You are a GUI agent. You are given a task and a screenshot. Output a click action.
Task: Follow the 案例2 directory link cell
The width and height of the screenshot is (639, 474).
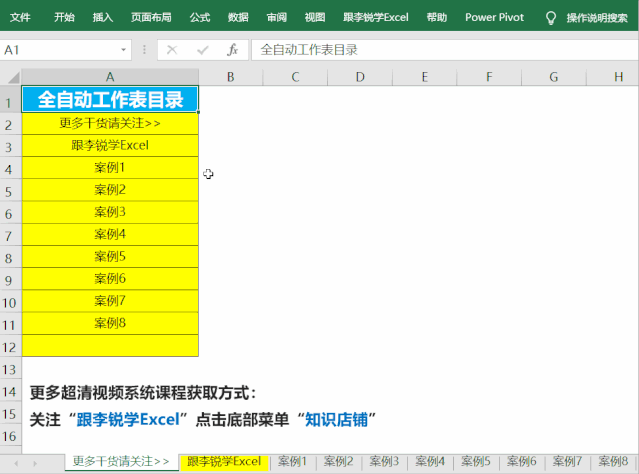(x=110, y=190)
